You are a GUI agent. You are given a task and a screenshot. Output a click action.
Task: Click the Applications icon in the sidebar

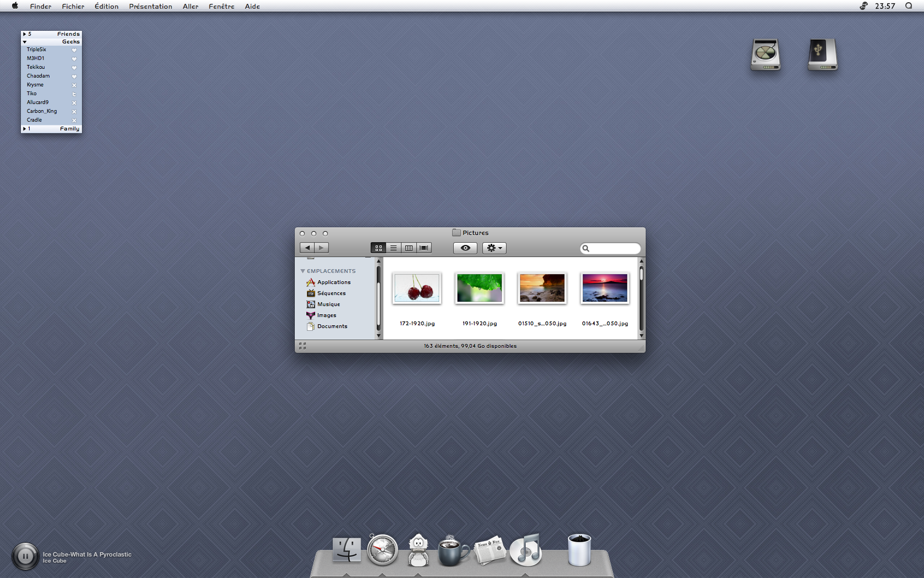[x=311, y=282]
